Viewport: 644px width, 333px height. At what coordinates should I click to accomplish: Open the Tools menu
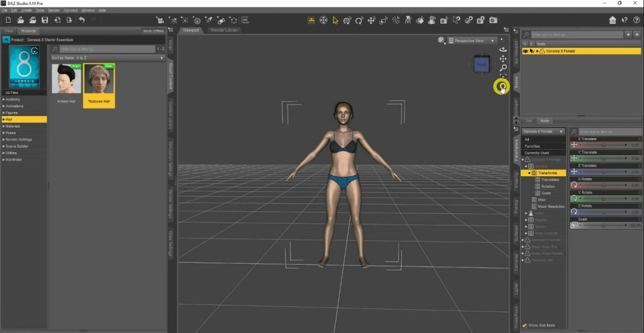click(40, 10)
